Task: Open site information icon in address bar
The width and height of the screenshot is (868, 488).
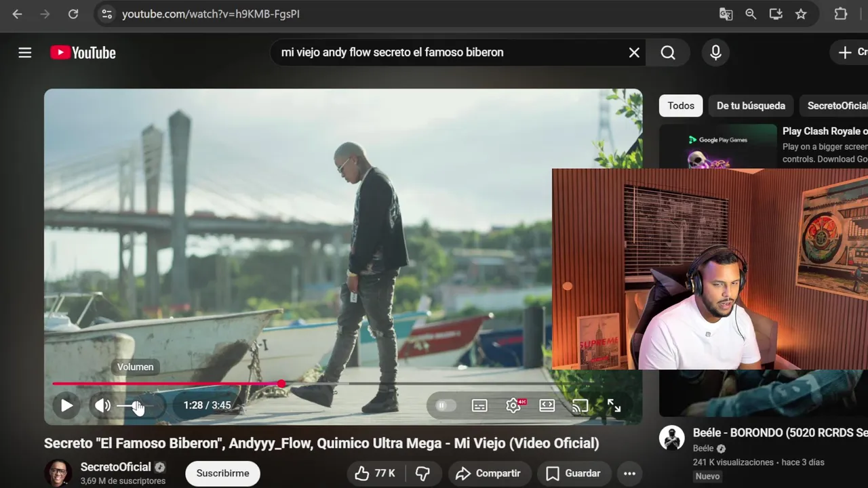Action: point(106,14)
